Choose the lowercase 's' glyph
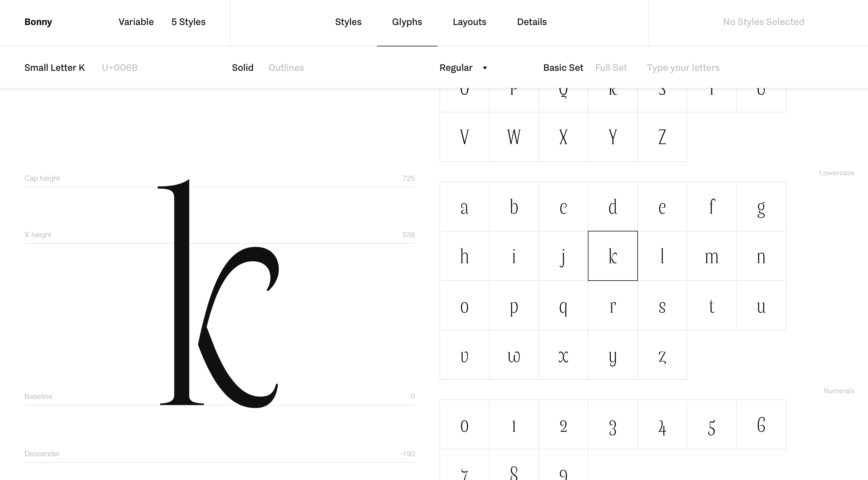This screenshot has width=868, height=480. [662, 305]
